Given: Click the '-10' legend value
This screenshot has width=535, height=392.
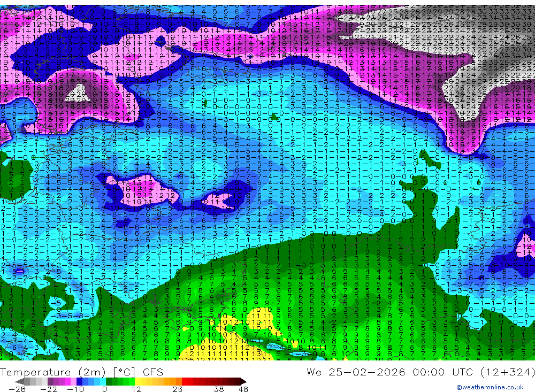Looking at the screenshot, I should point(75,389).
